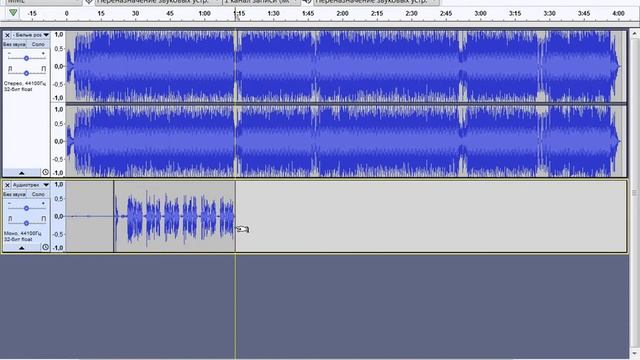Click the 2:00 mark on the timeline ruler
640x360 pixels.
tap(342, 13)
